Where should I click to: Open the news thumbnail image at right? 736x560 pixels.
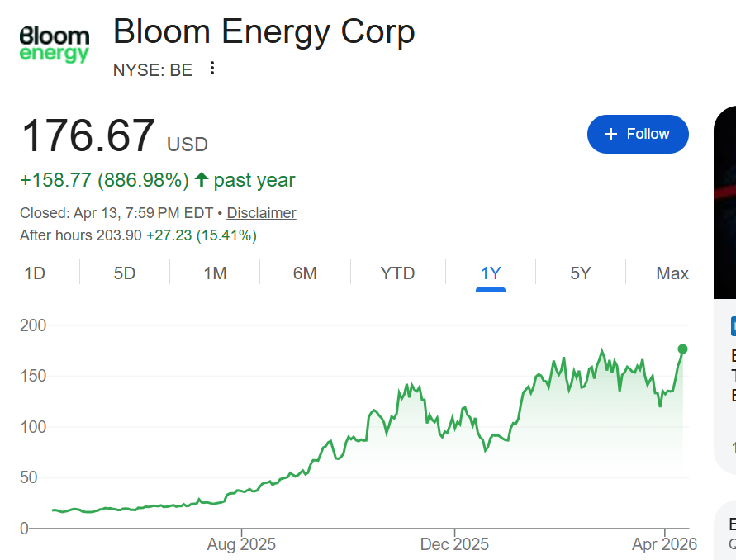(x=724, y=202)
